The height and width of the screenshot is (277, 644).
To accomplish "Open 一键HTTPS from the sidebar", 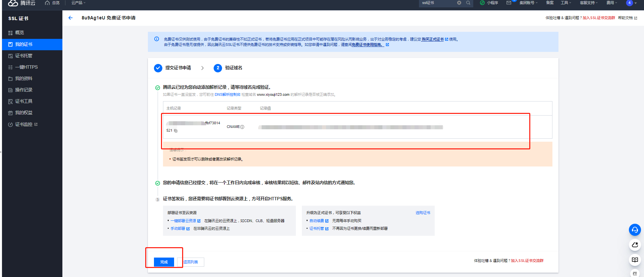I will click(x=26, y=67).
